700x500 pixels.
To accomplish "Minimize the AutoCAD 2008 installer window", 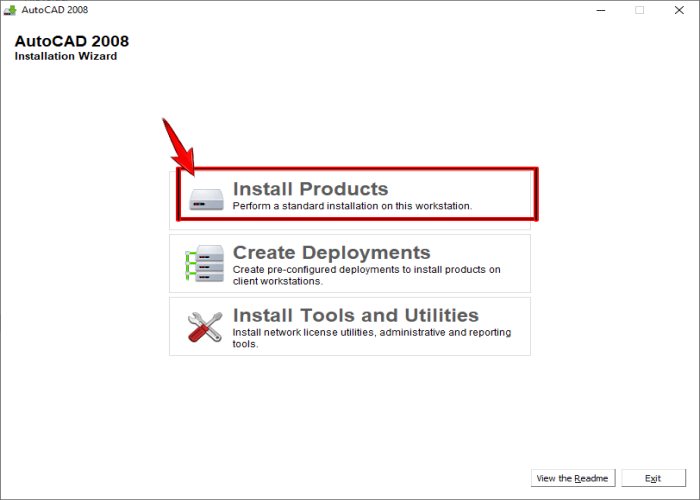I will [x=599, y=10].
